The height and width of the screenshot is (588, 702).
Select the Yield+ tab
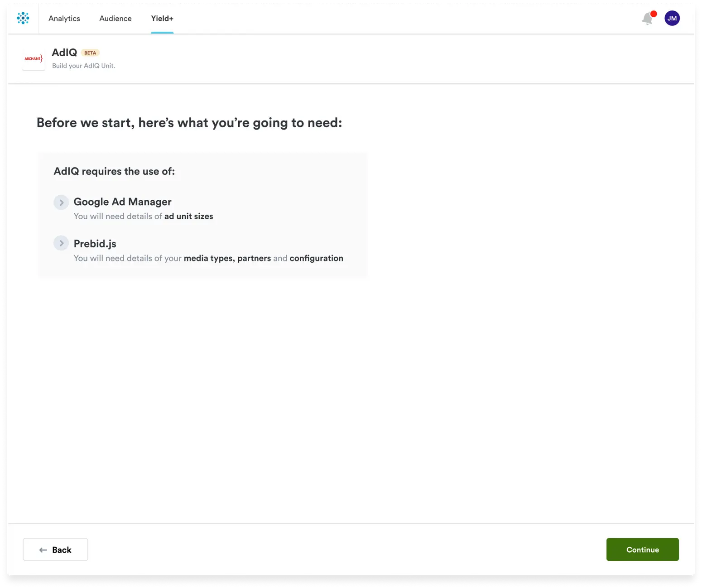[162, 19]
